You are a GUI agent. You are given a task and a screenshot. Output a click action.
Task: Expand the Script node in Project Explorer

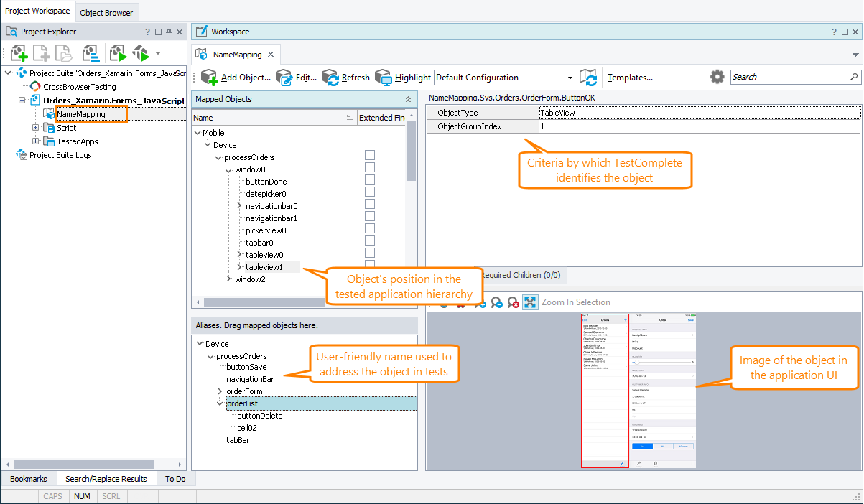point(36,128)
